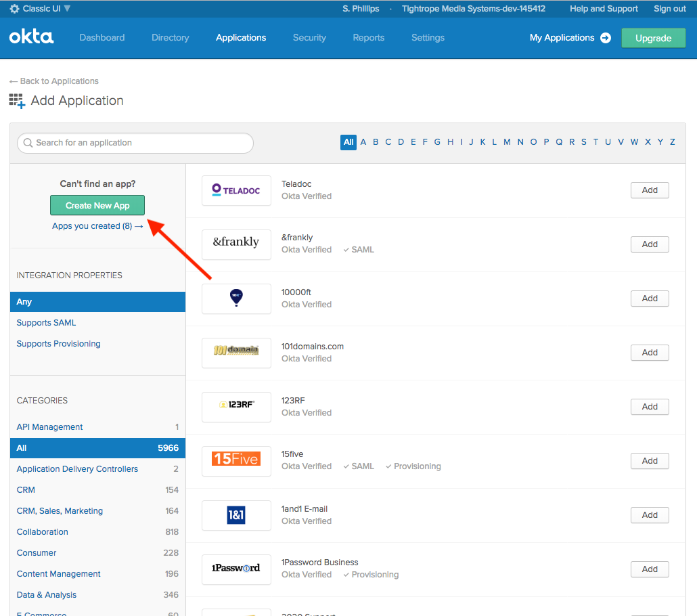This screenshot has width=697, height=616.
Task: Filter apps by letter A
Action: (363, 142)
